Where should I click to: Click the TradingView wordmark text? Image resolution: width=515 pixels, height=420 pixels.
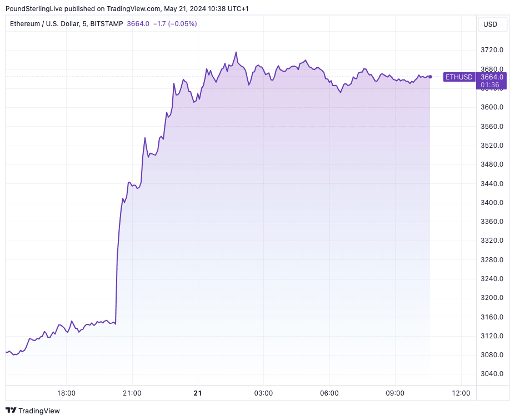pyautogui.click(x=39, y=411)
